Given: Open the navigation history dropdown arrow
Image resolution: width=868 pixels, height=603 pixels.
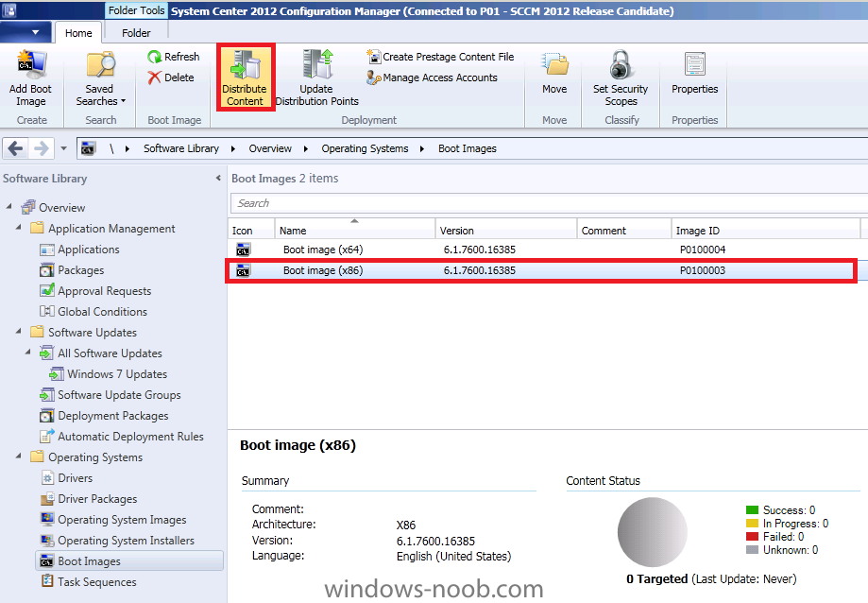Looking at the screenshot, I should point(63,148).
